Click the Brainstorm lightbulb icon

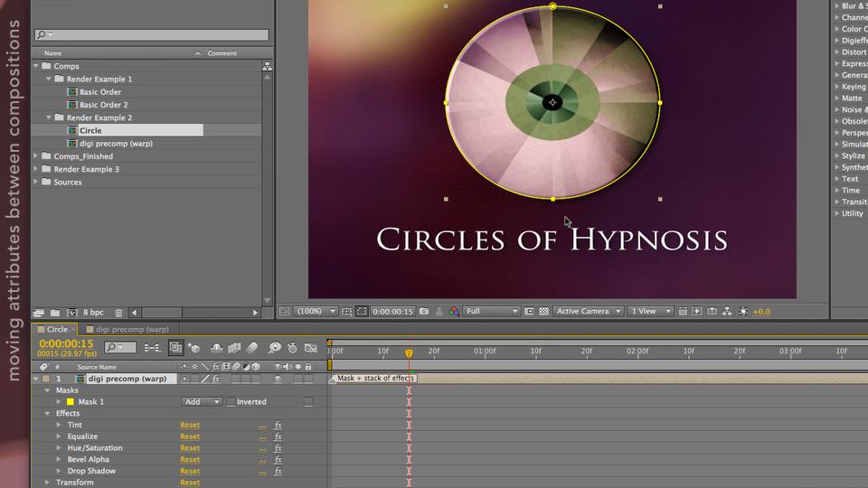(275, 347)
